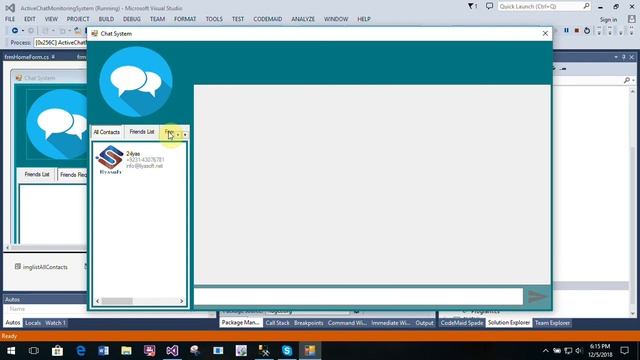Image resolution: width=640 pixels, height=360 pixels.
Task: Open the WINDOW menu
Action: pos(336,19)
